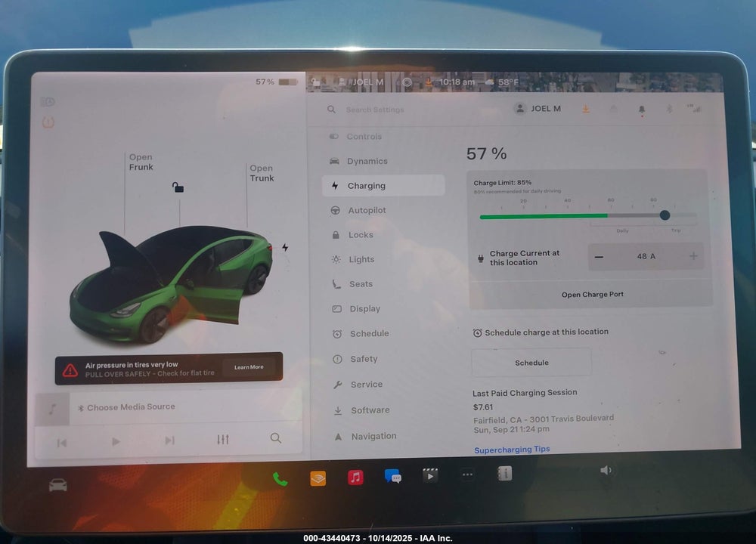Tap the cellular signal strength icon
Image resolution: width=756 pixels, height=544 pixels.
point(694,109)
